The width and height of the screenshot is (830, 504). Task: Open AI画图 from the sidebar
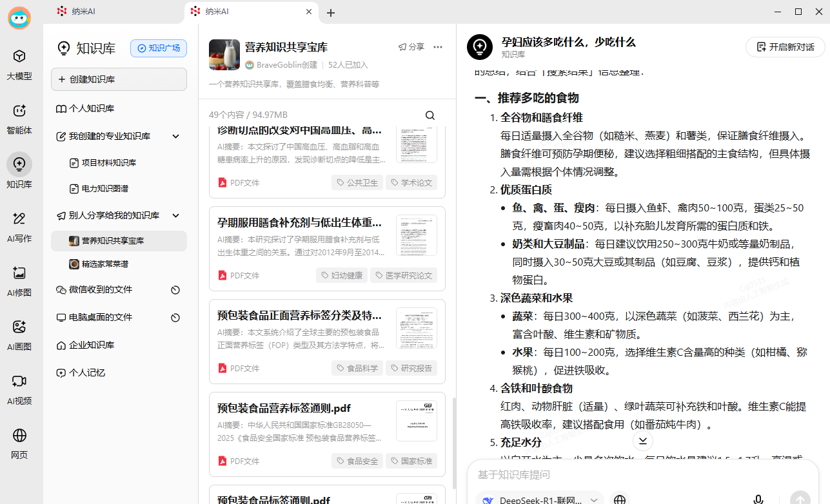pos(19,336)
